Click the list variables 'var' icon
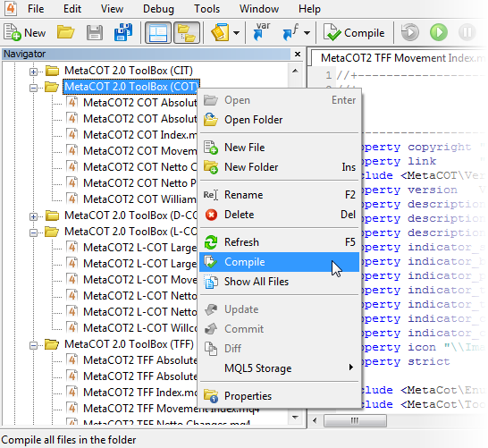 (x=261, y=32)
